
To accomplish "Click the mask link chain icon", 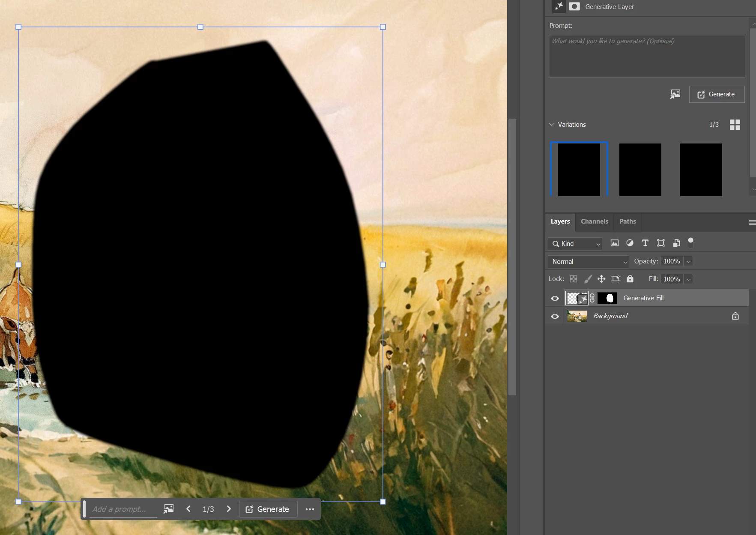I will [592, 298].
